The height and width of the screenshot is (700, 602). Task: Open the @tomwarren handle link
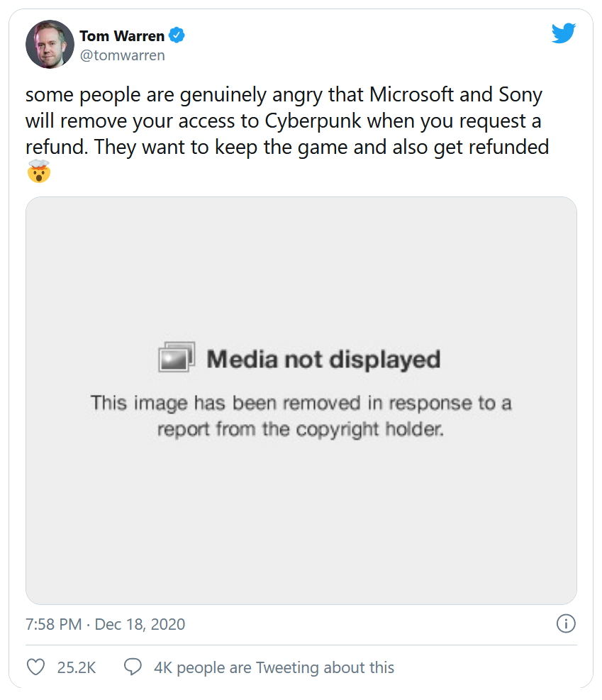tap(122, 55)
